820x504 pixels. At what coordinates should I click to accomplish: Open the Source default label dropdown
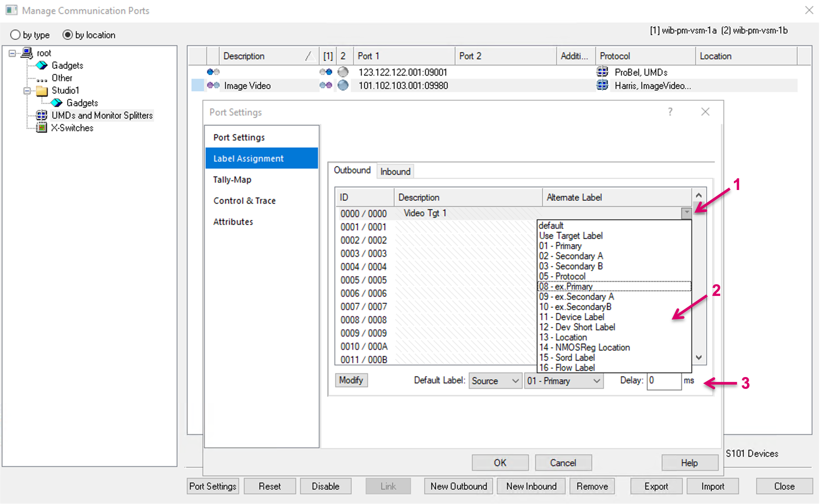coord(495,381)
